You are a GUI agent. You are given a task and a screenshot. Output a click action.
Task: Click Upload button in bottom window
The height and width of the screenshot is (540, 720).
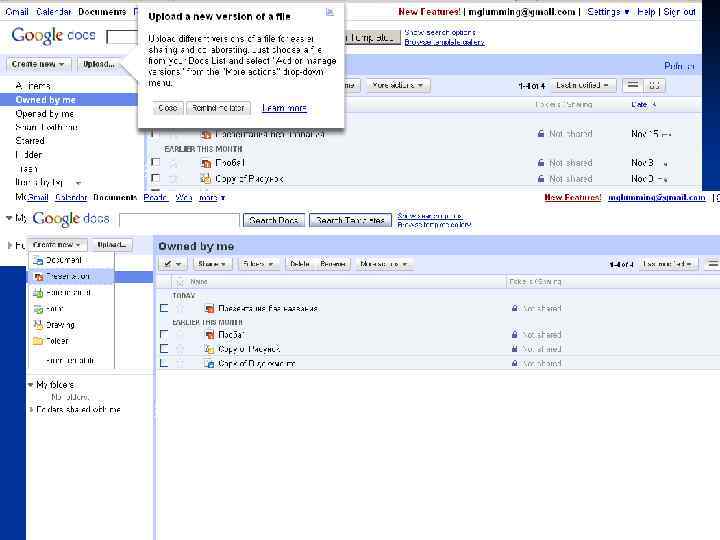tap(112, 245)
